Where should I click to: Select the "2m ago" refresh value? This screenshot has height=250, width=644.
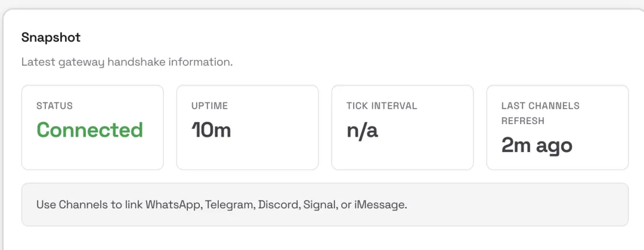(537, 145)
